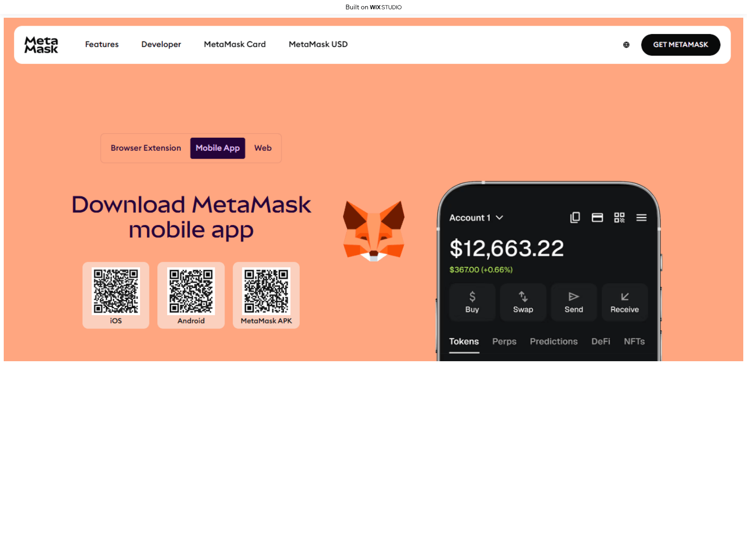Click the iOS QR code tile

pos(116,295)
